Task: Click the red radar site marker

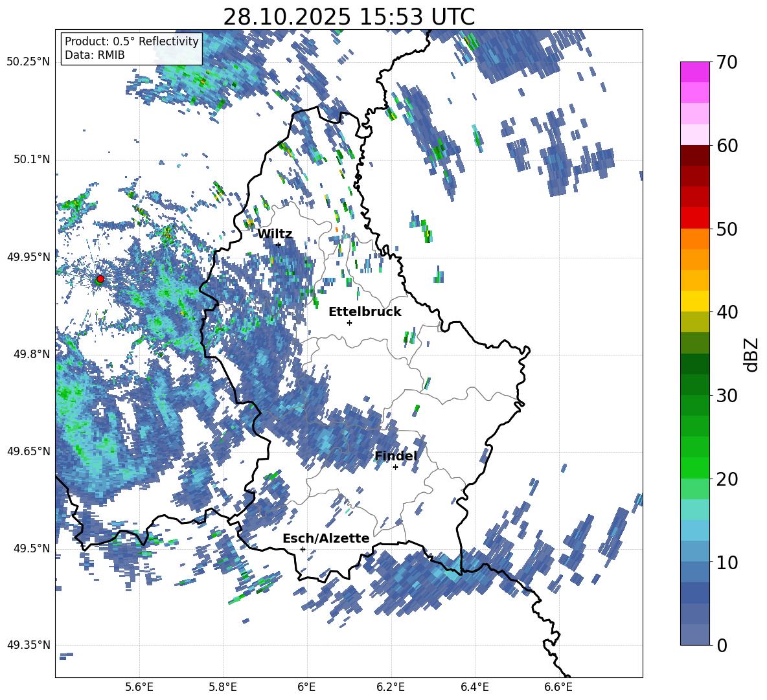Action: (100, 279)
